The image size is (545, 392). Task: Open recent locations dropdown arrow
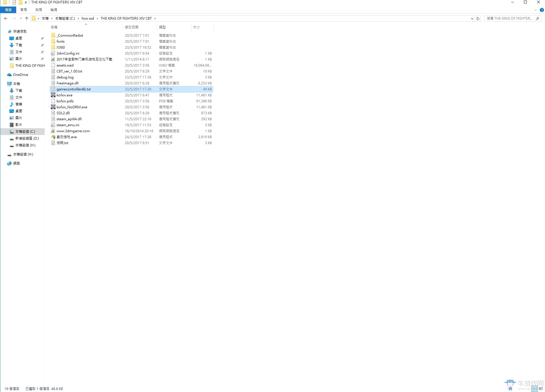21,18
